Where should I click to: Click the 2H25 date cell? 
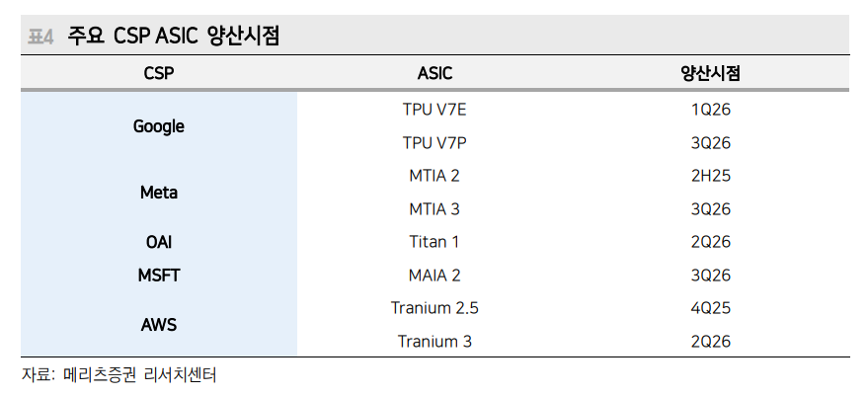coord(710,176)
